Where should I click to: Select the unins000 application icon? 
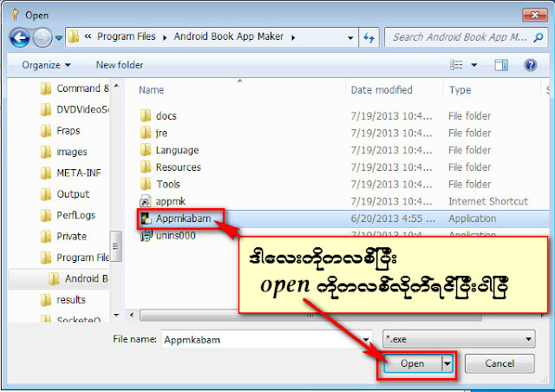point(146,236)
